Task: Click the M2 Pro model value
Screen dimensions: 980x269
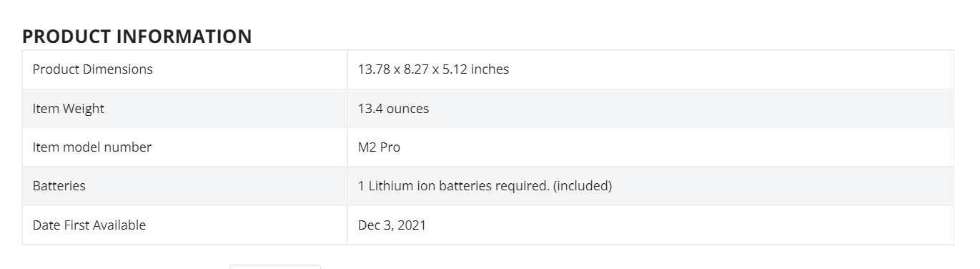Action: 379,147
